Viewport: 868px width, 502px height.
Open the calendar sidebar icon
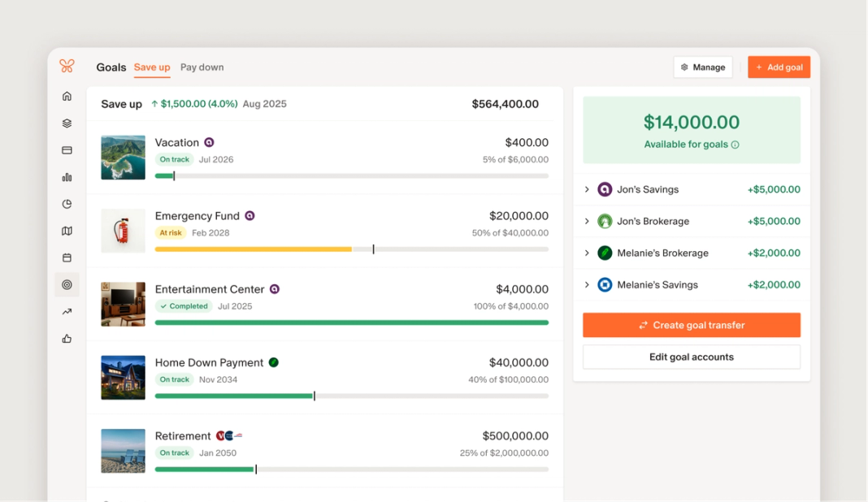tap(67, 257)
